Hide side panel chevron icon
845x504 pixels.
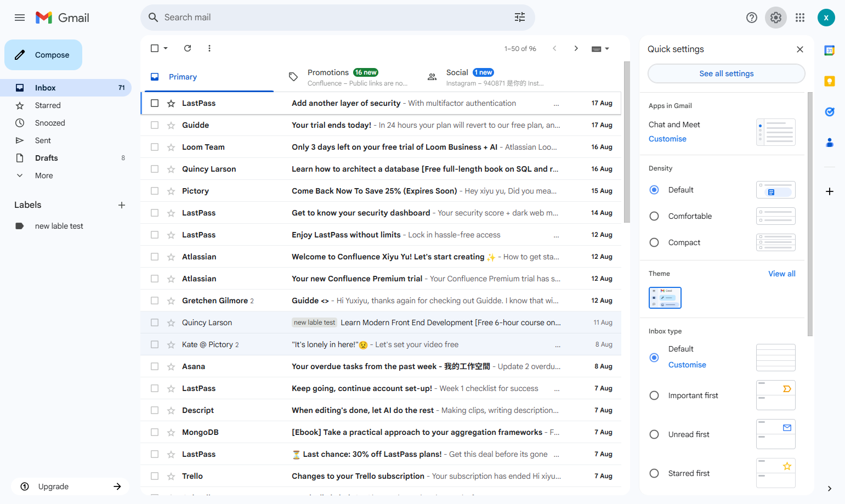(x=830, y=489)
